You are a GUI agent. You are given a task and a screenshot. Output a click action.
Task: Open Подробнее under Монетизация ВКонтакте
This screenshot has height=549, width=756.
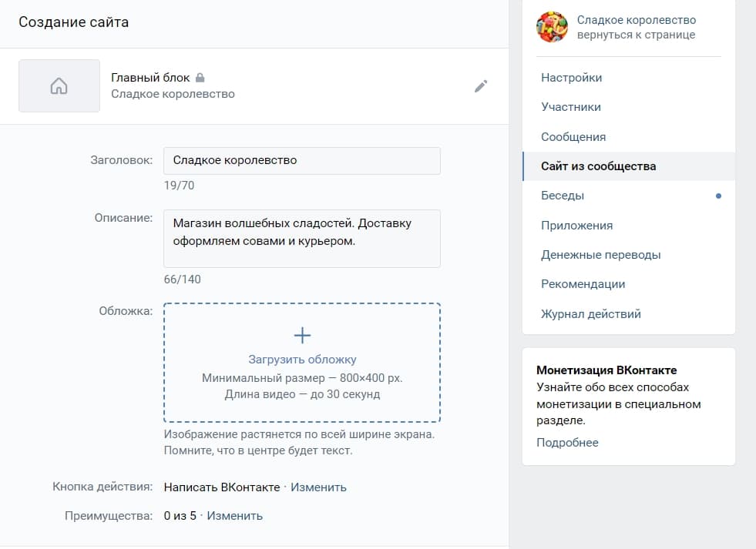click(x=567, y=442)
